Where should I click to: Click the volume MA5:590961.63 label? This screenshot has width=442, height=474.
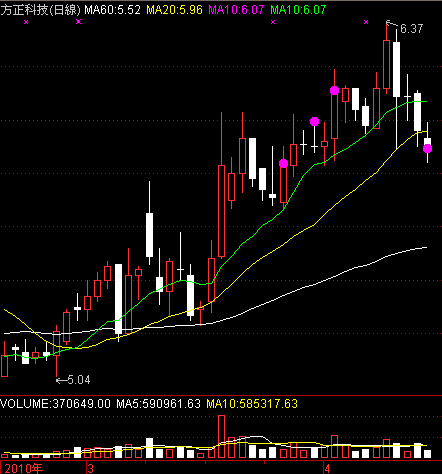(158, 404)
